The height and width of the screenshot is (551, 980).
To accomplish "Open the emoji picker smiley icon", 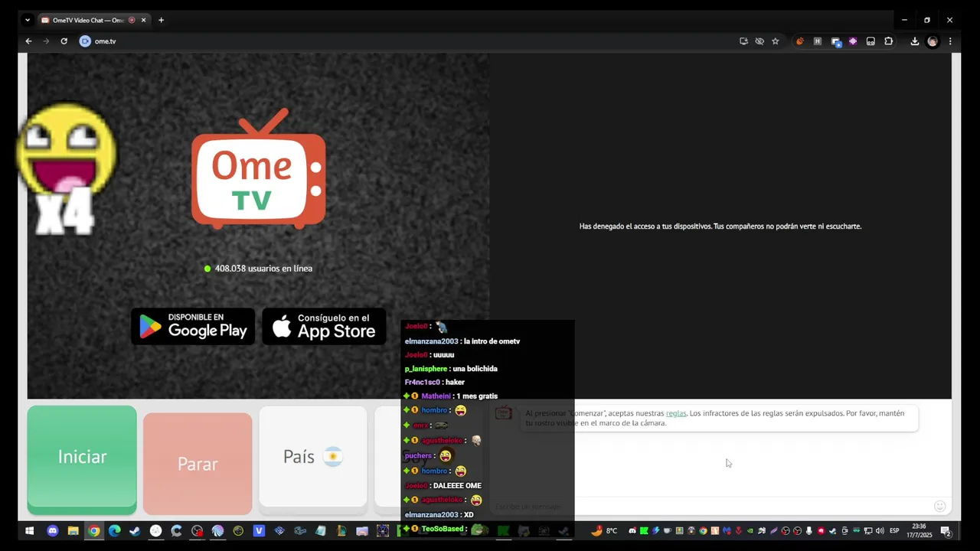I will pos(939,506).
